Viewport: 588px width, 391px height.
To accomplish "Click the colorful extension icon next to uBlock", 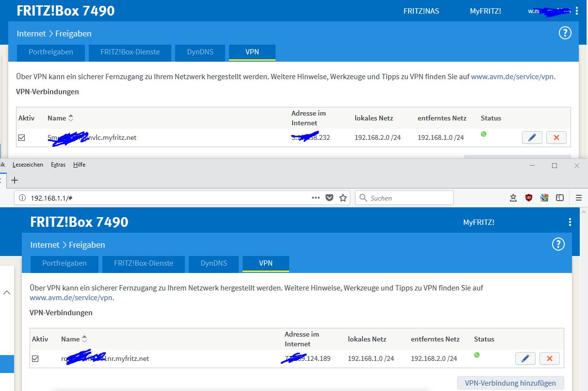I will (544, 198).
